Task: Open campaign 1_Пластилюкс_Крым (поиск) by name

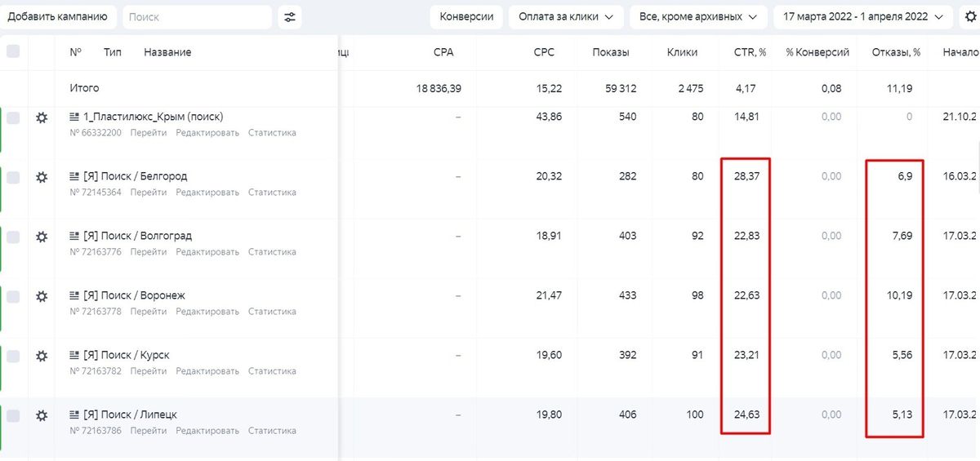Action: [153, 117]
